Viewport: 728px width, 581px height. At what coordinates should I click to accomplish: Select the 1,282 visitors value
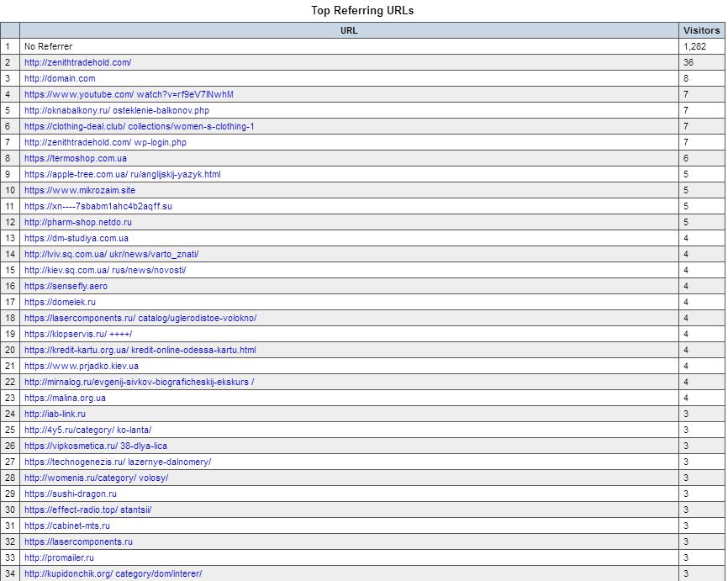point(694,46)
